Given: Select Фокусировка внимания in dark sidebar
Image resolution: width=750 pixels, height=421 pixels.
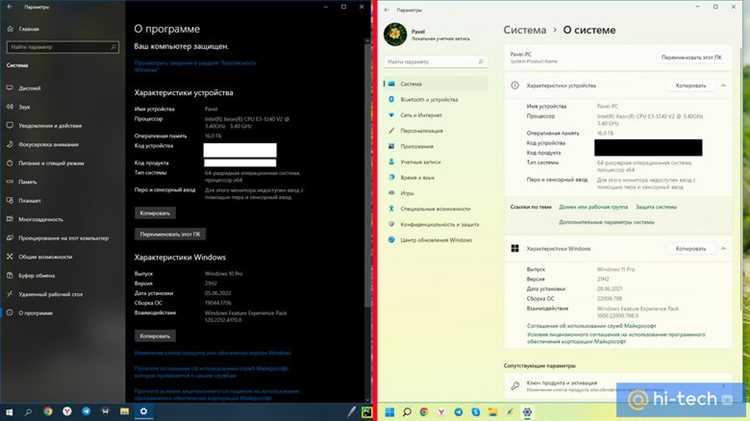Looking at the screenshot, I should click(x=48, y=144).
